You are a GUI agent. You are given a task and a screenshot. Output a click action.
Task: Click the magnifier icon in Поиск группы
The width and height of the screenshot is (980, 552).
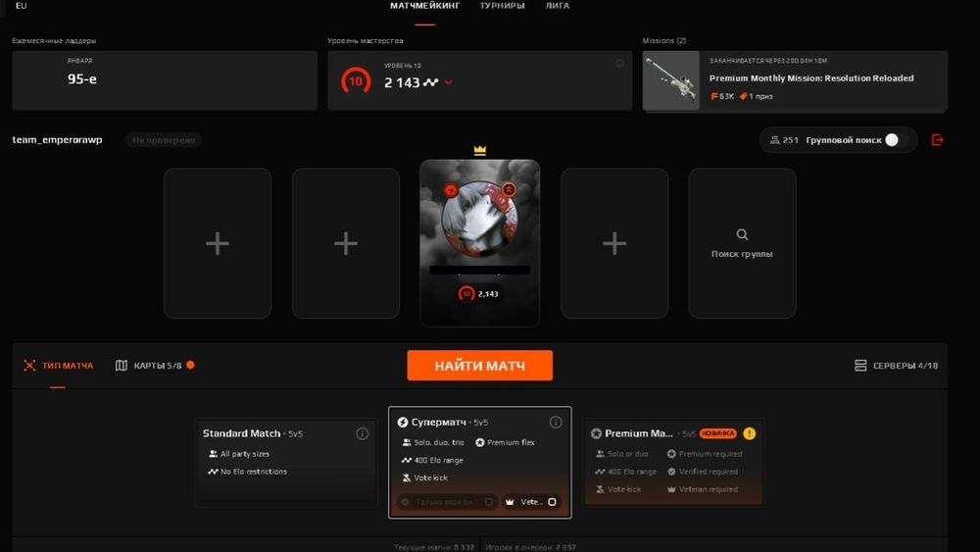point(742,234)
